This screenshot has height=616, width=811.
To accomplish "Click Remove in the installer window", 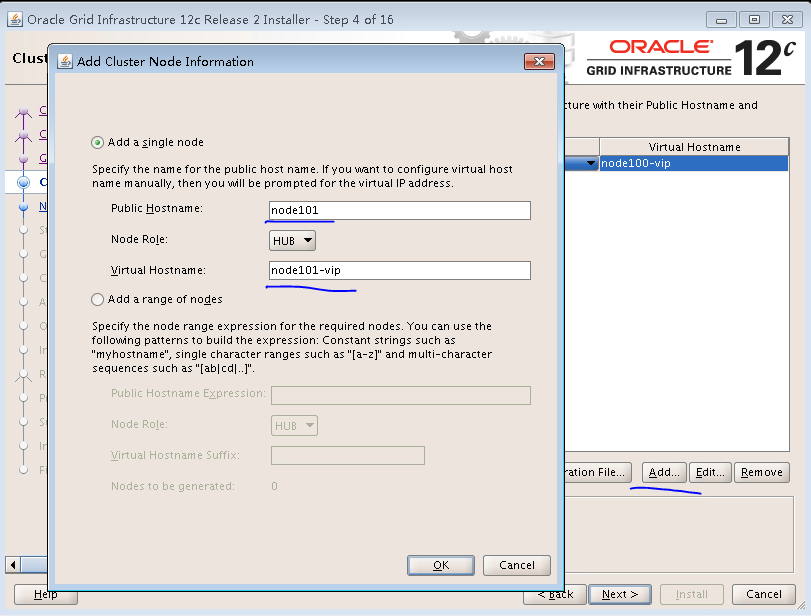I will 762,472.
